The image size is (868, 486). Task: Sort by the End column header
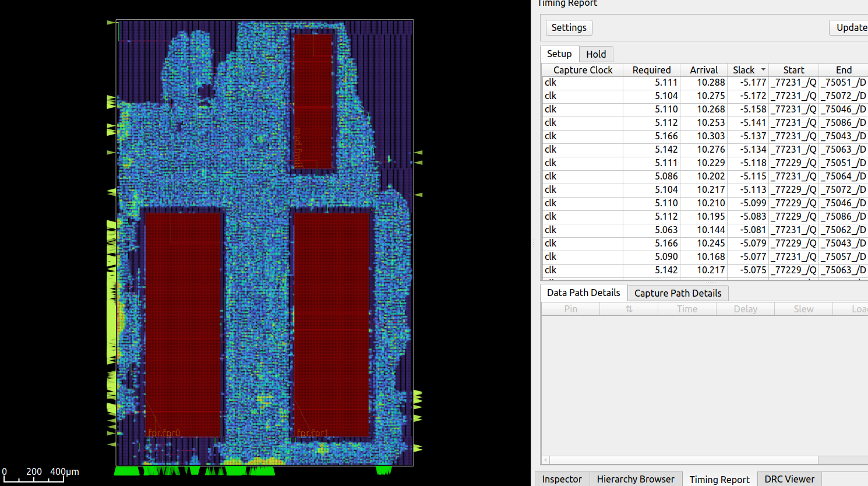844,70
